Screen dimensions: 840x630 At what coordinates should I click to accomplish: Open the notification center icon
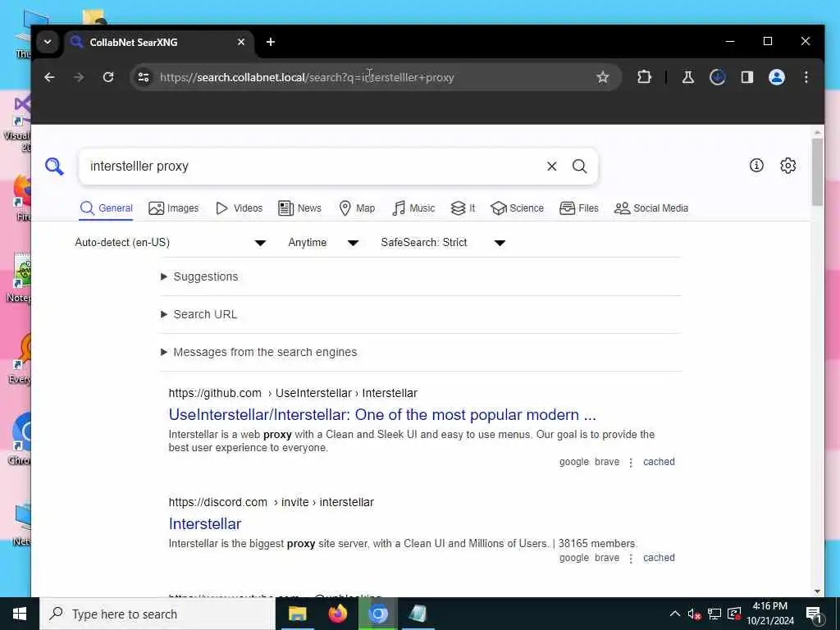tap(815, 614)
